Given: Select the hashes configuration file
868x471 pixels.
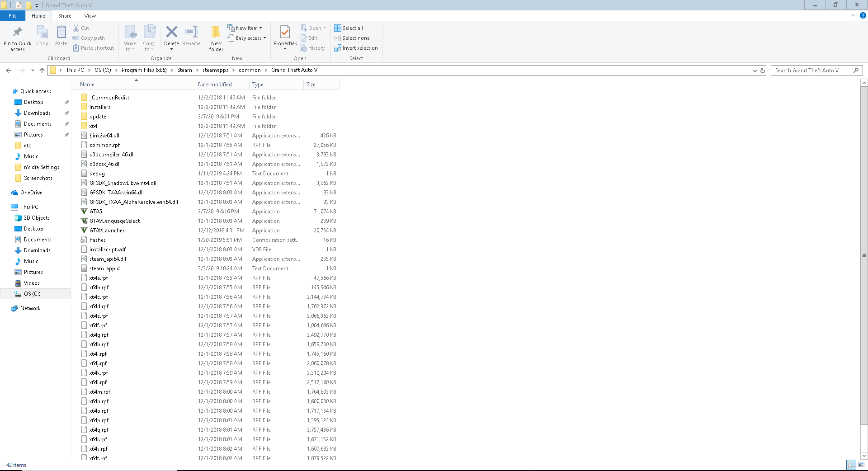Looking at the screenshot, I should click(97, 240).
